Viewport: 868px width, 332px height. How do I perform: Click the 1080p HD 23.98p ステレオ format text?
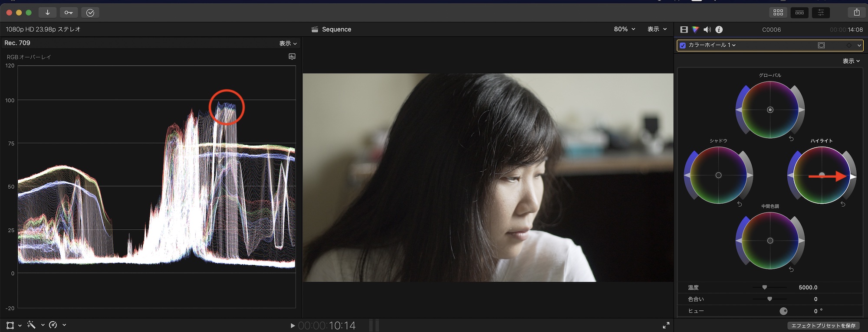pos(43,29)
